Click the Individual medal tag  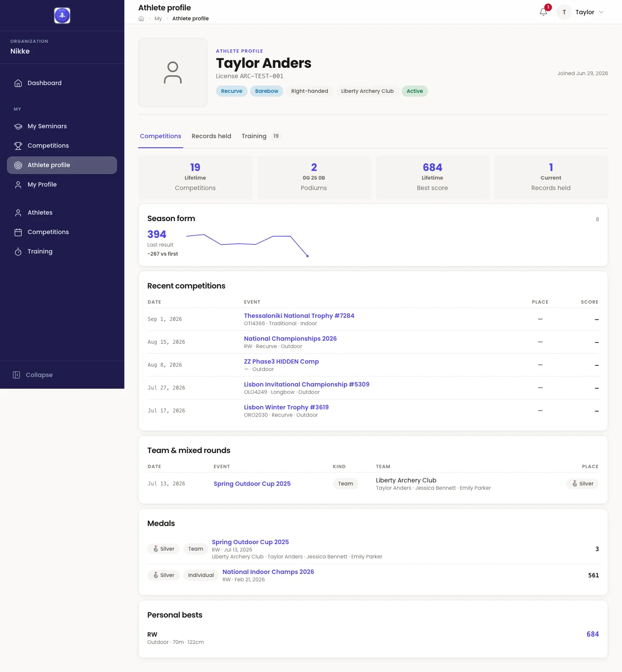point(201,575)
